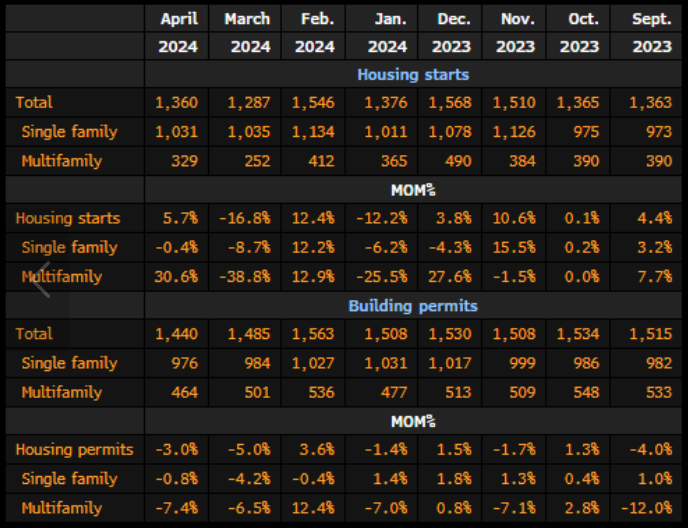Select the -38.8% multifamily cell
This screenshot has height=528, width=688.
tap(245, 276)
